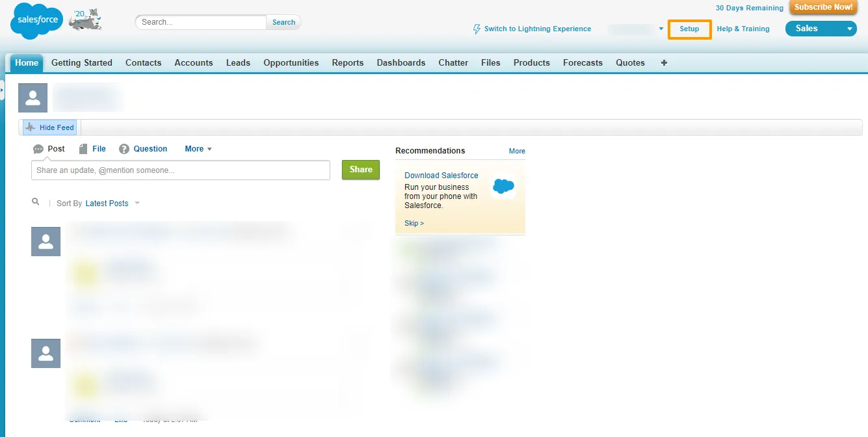The image size is (868, 437).
Task: Click the green Share button
Action: tap(360, 170)
